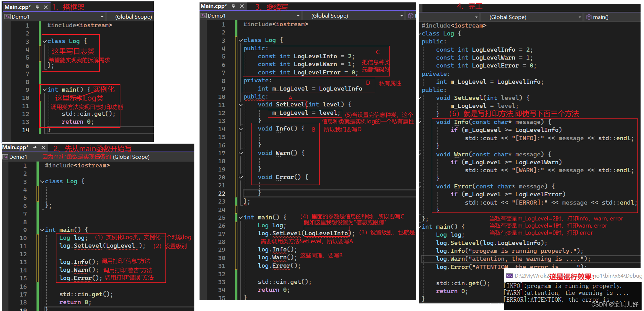
Task: Click the code log.Error(); on line 15 of the 先从main函数开始写 editor
Action: (80, 278)
